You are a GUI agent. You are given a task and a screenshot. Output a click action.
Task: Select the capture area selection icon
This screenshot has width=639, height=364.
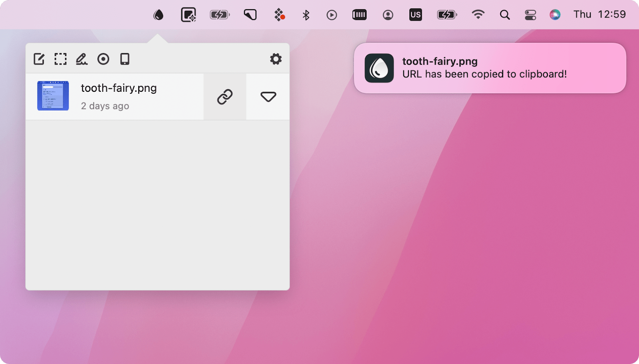[61, 59]
